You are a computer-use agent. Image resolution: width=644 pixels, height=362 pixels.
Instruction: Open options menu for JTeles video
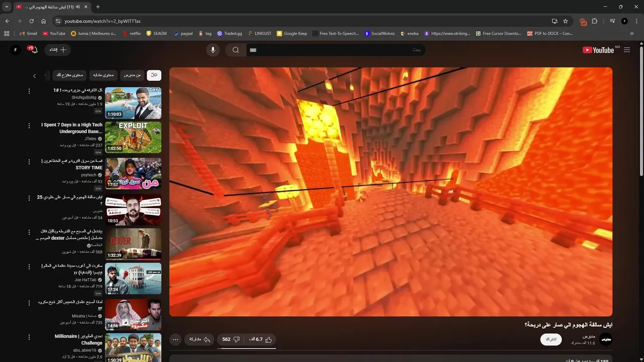point(29,125)
